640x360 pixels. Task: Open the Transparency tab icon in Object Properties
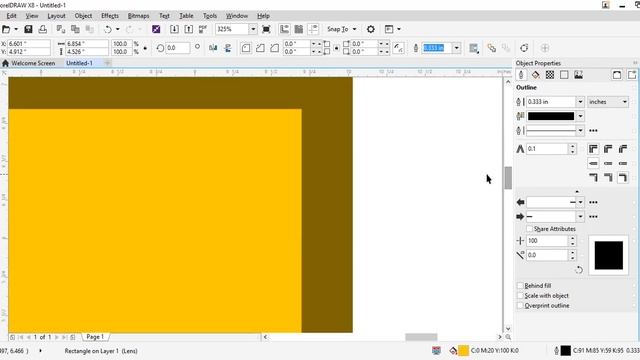coord(550,75)
